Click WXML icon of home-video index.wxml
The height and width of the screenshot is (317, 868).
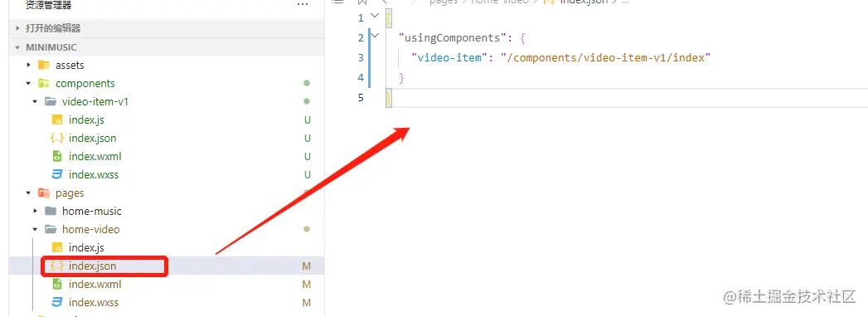point(57,285)
